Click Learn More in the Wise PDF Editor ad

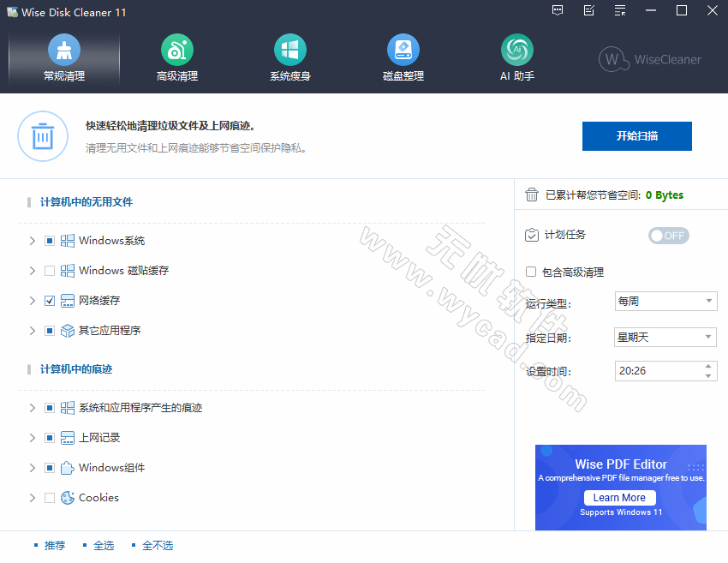click(x=619, y=497)
